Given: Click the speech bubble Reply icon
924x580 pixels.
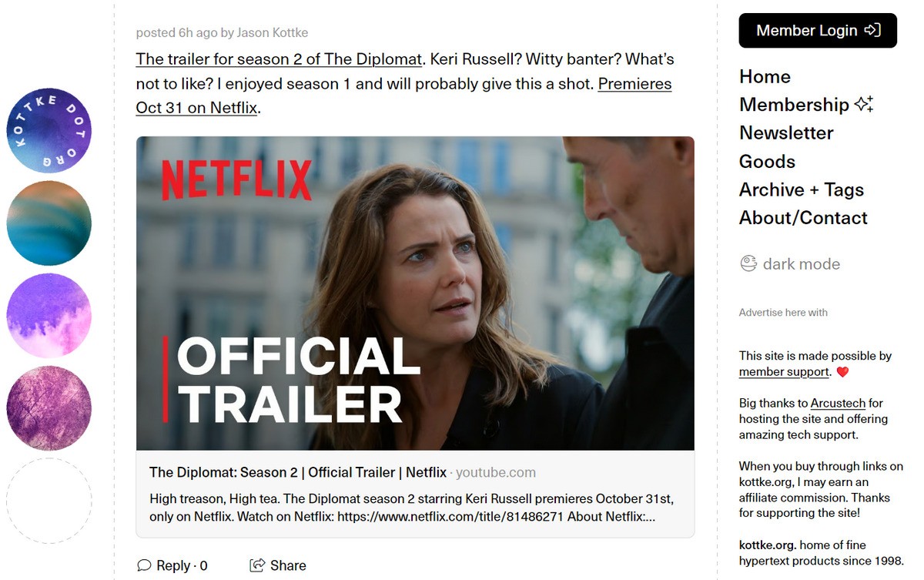Looking at the screenshot, I should pyautogui.click(x=144, y=565).
